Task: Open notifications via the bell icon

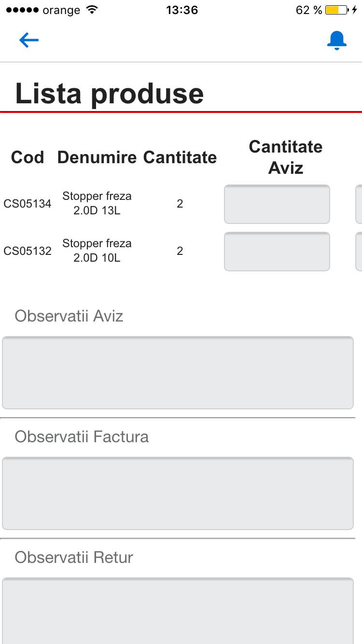Action: click(x=336, y=41)
